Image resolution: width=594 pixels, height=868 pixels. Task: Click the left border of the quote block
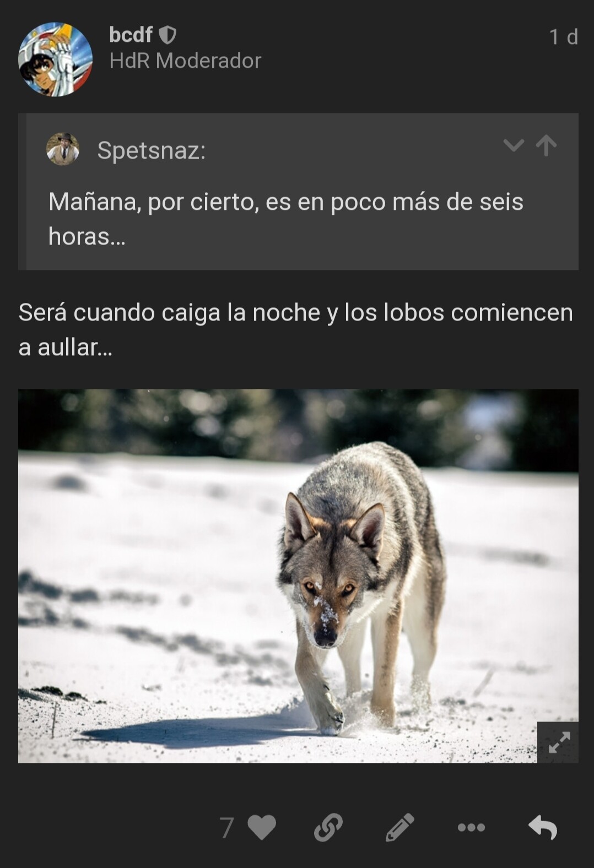pyautogui.click(x=22, y=192)
